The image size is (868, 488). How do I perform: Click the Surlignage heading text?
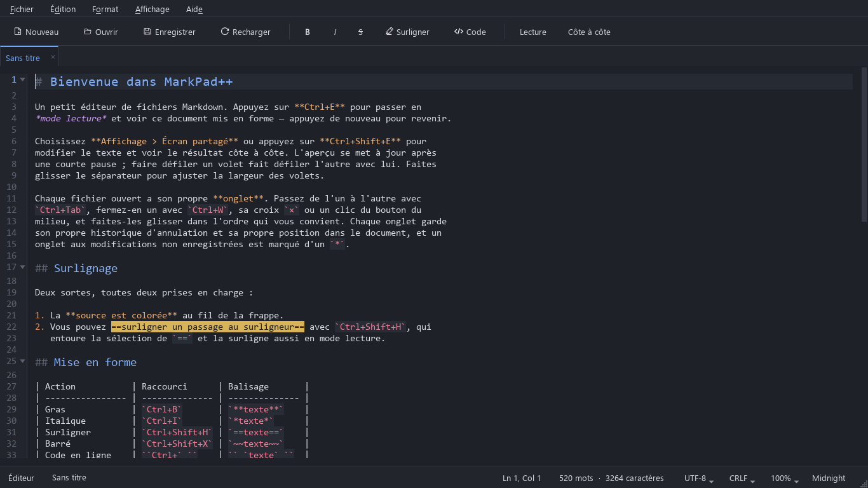86,268
